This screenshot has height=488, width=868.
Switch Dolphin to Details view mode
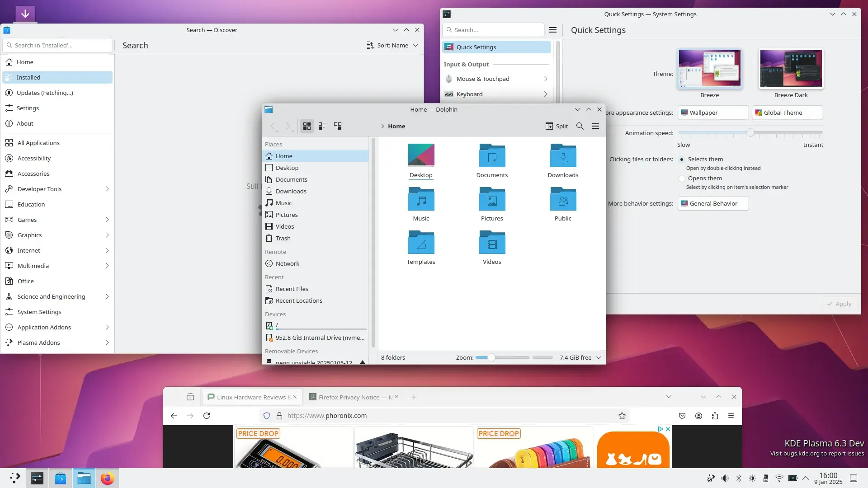(338, 126)
